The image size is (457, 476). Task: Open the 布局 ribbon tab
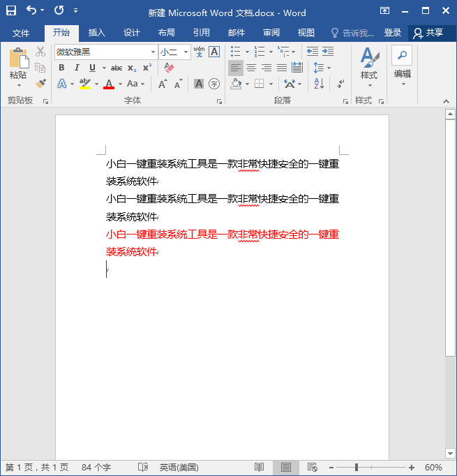pos(166,33)
